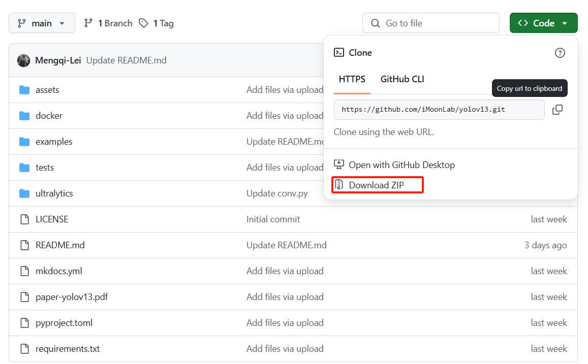Click the ultralytics folder icon
The height and width of the screenshot is (364, 588).
[x=24, y=193]
